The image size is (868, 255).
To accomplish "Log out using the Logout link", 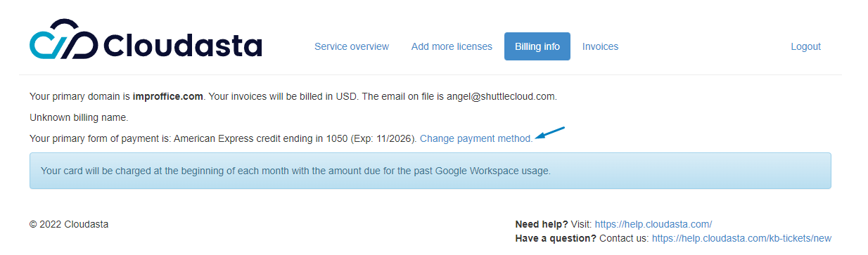I will coord(805,46).
